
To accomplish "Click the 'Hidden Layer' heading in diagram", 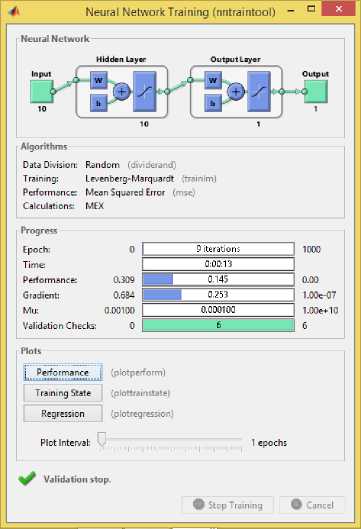I will coord(121,59).
